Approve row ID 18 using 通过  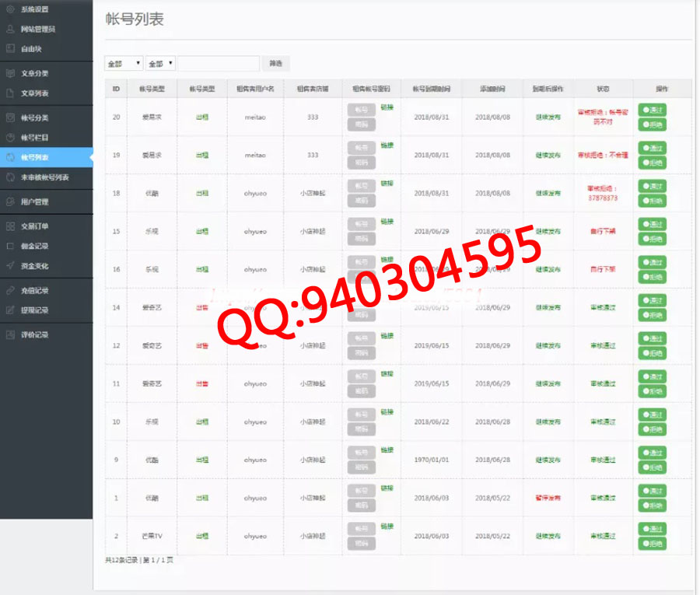coord(652,186)
